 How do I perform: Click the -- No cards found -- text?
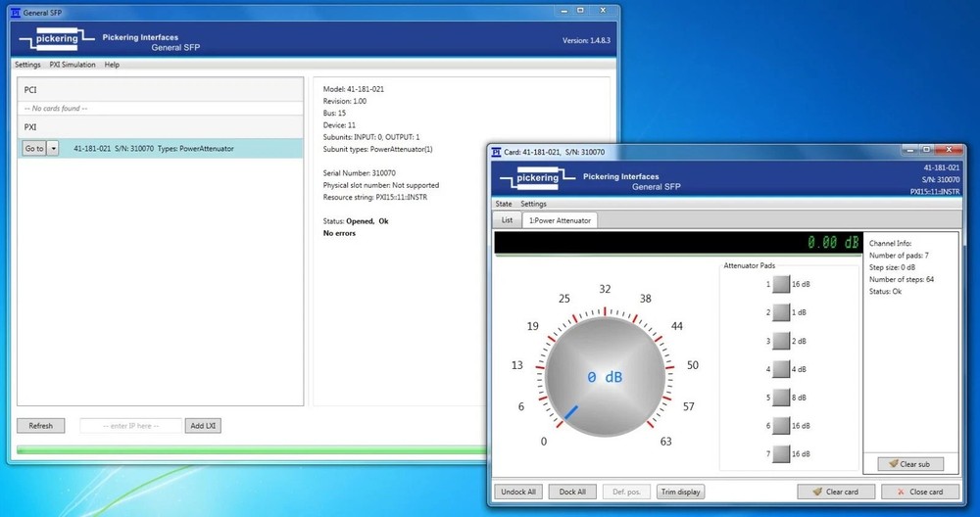pos(56,109)
